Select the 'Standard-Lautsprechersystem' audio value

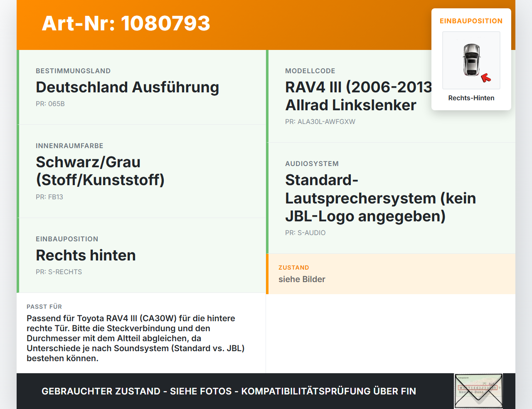pyautogui.click(x=380, y=198)
